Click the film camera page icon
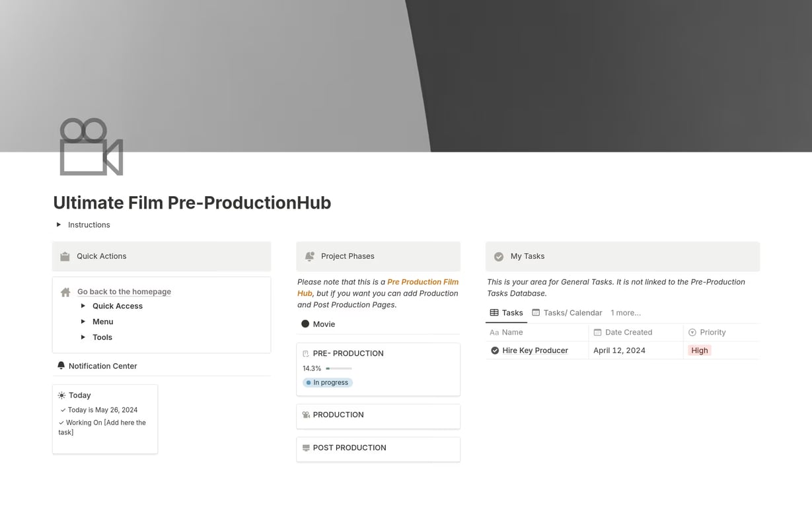Viewport: 812px width, 507px height. (91, 147)
